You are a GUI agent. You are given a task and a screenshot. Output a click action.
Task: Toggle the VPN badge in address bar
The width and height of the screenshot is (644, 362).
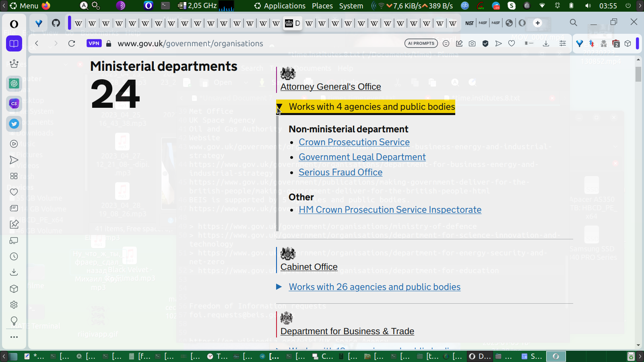94,43
